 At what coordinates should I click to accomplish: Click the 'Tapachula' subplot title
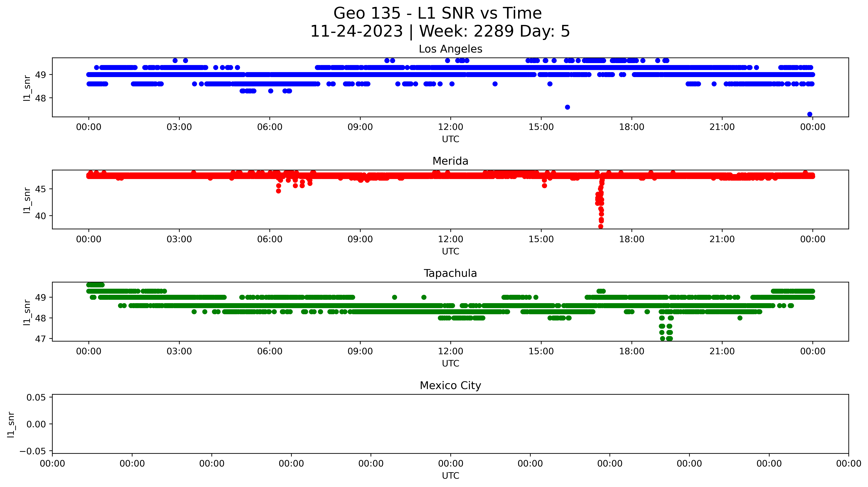point(450,273)
